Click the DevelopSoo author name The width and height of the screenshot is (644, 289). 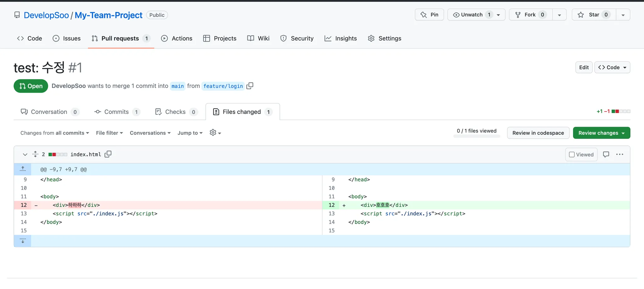pos(69,86)
